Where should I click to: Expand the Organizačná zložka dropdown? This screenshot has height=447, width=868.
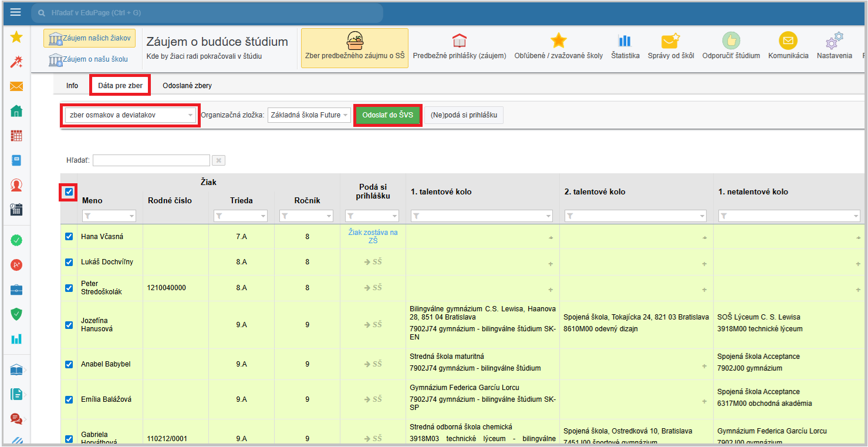(x=309, y=115)
